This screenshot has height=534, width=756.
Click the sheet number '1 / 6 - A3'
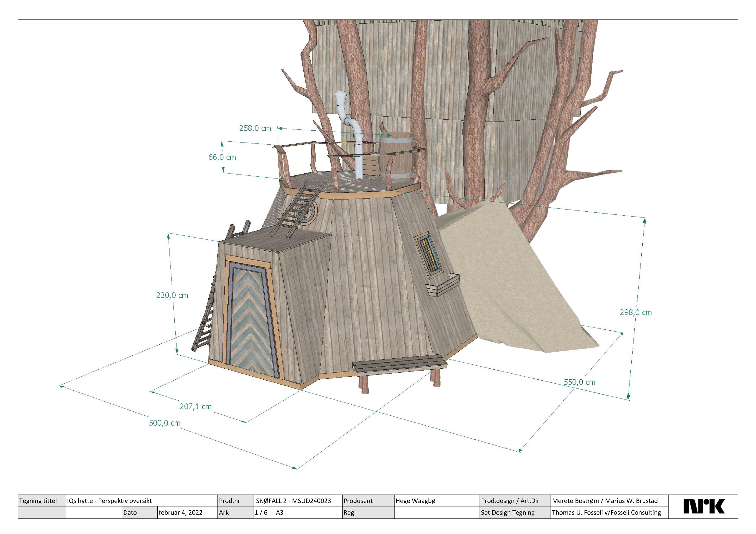tap(269, 513)
